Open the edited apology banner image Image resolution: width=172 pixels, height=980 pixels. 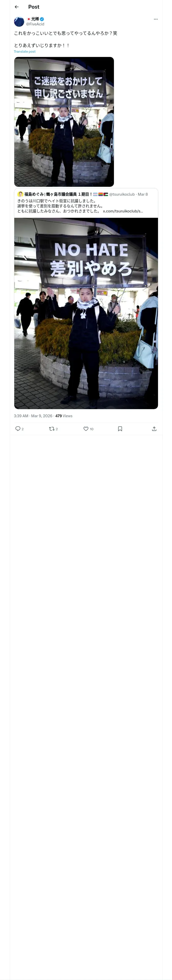tap(64, 122)
